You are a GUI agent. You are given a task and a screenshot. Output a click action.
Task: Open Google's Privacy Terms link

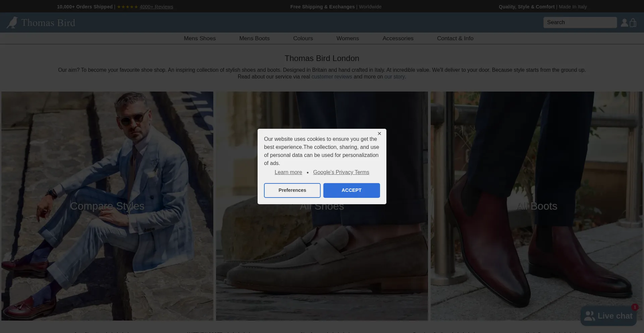coord(341,172)
